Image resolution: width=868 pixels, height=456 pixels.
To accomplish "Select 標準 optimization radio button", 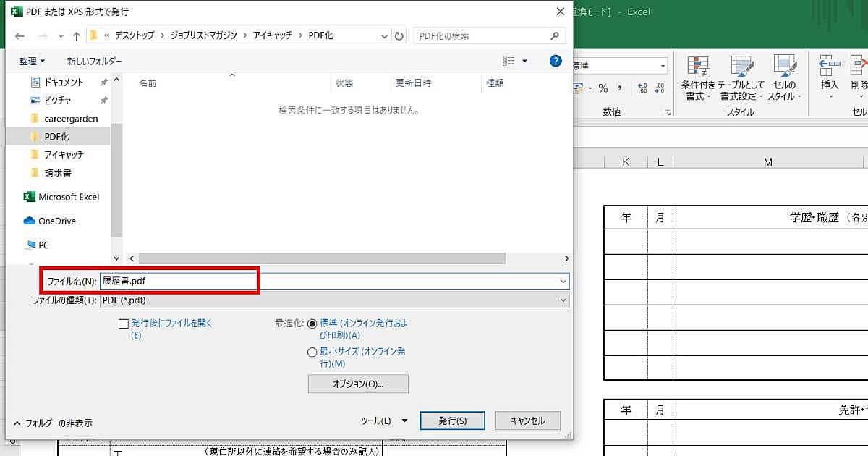I will tap(312, 324).
